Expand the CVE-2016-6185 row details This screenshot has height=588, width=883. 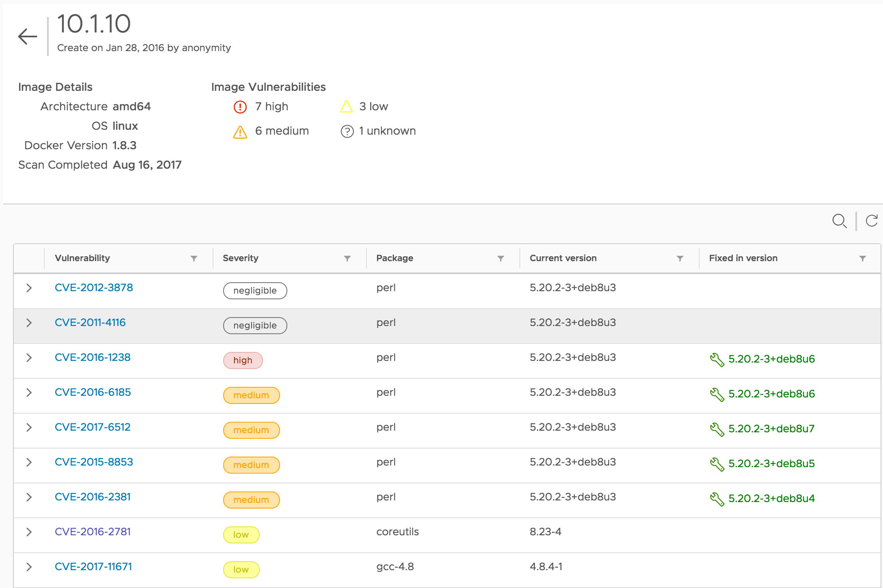[29, 393]
